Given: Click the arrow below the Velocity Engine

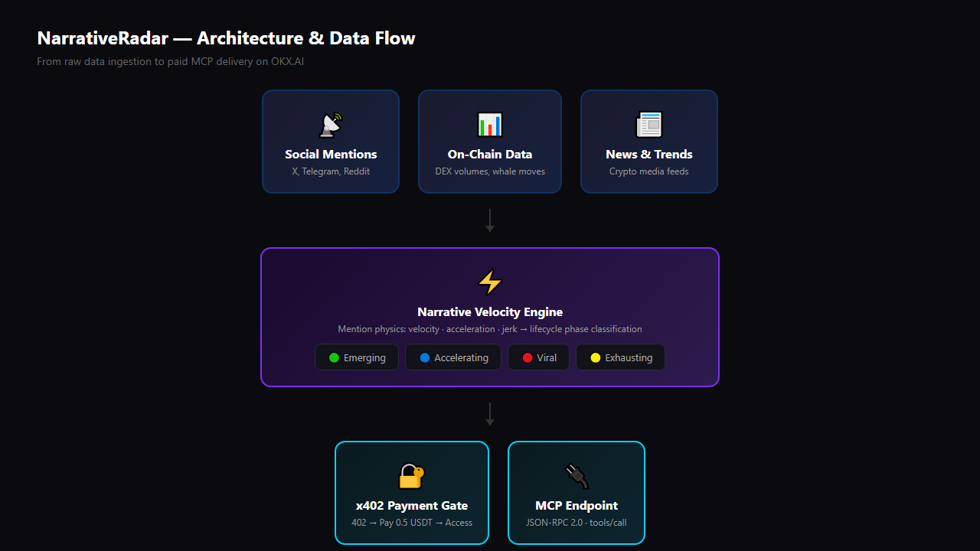Looking at the screenshot, I should [x=490, y=414].
